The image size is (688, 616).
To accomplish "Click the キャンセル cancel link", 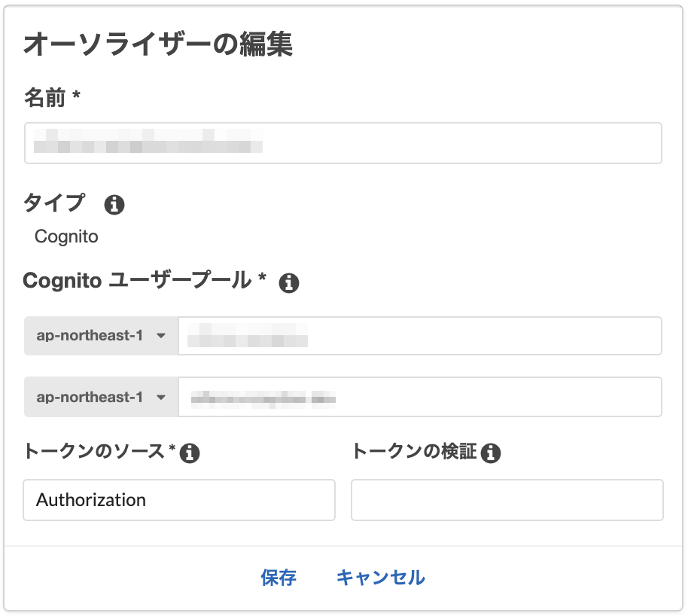I will tap(380, 578).
